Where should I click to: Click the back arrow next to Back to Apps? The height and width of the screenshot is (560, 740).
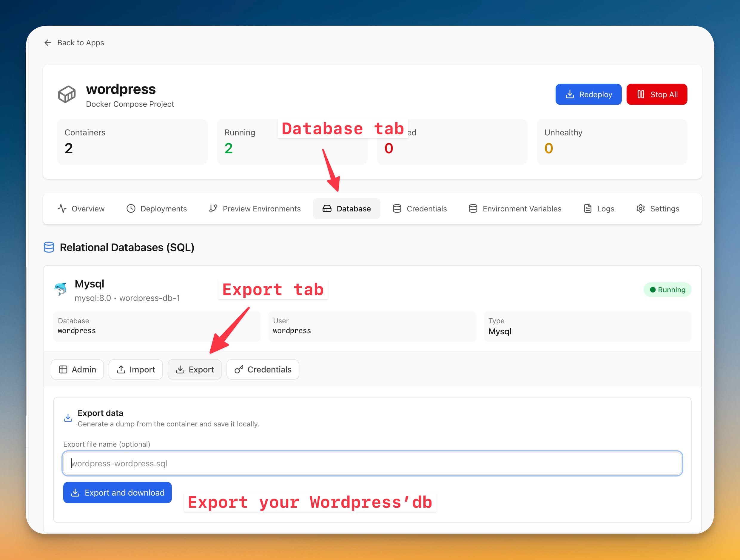pyautogui.click(x=47, y=42)
